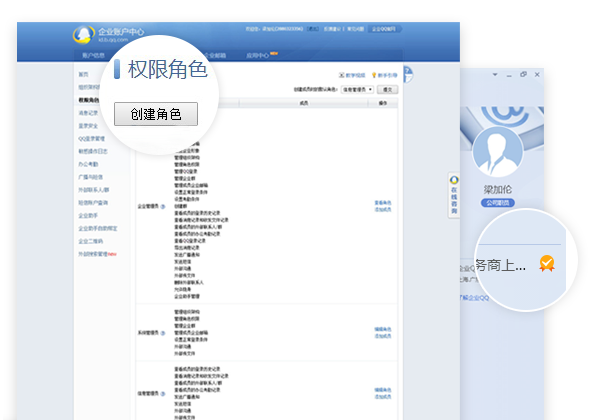Viewport: 592px width, 420px height.
Task: Open QQ window menu dropdown arrow
Action: click(495, 74)
